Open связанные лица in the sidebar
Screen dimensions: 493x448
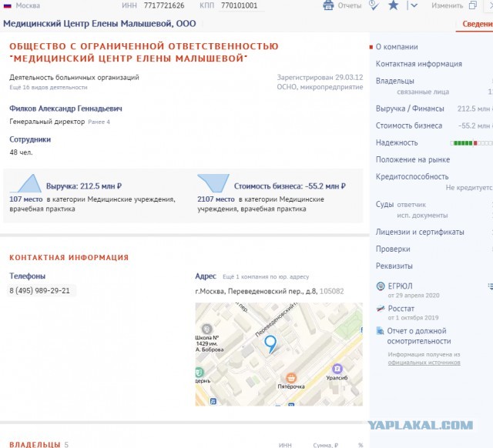423,92
